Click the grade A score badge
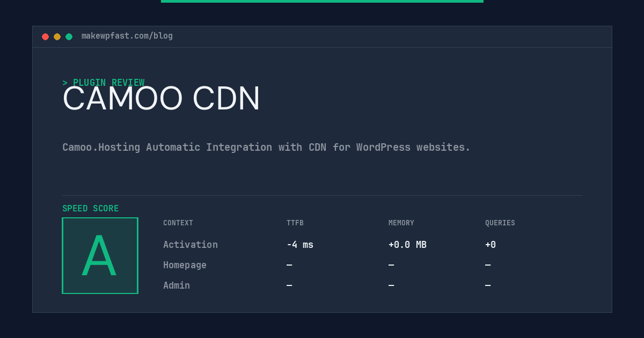 pos(100,255)
